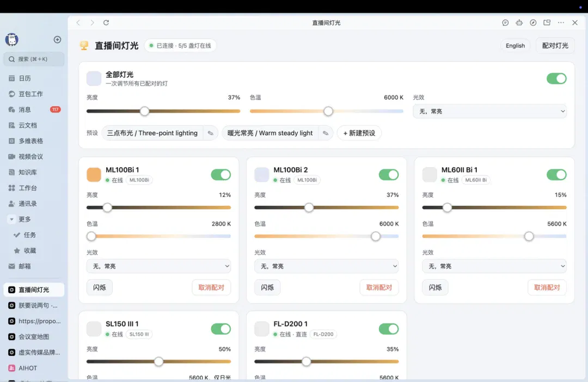
Task: Select the 直播间灯光 sidebar app
Action: [34, 290]
